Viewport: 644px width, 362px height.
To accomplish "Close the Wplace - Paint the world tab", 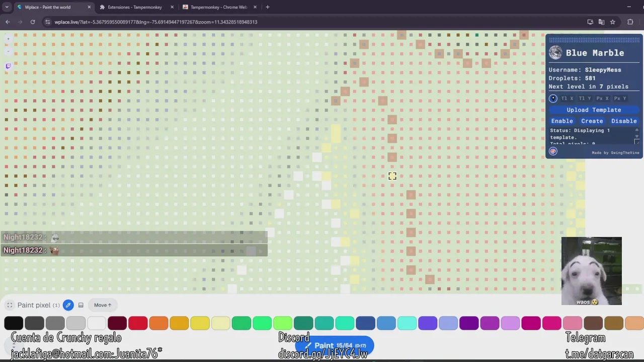I will pyautogui.click(x=89, y=7).
